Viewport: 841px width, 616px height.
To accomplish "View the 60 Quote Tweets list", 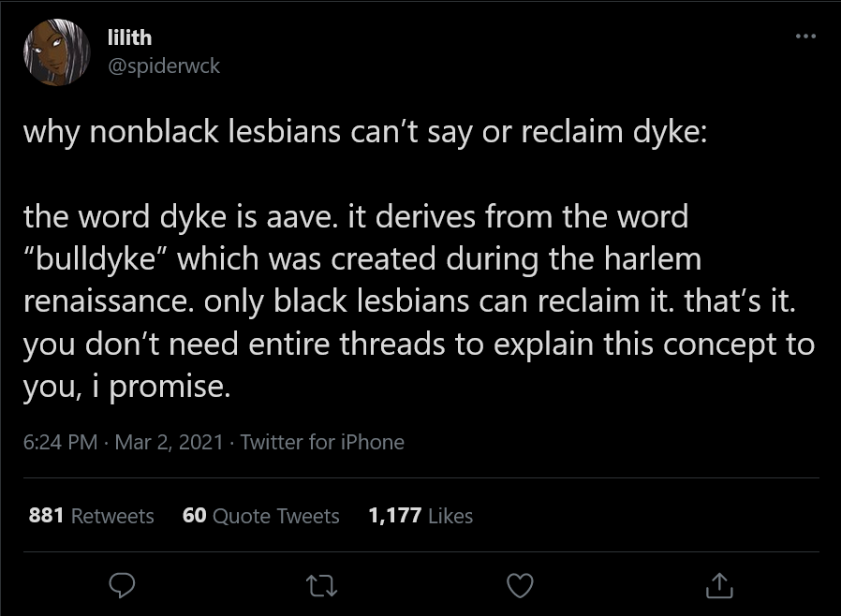I will [260, 516].
